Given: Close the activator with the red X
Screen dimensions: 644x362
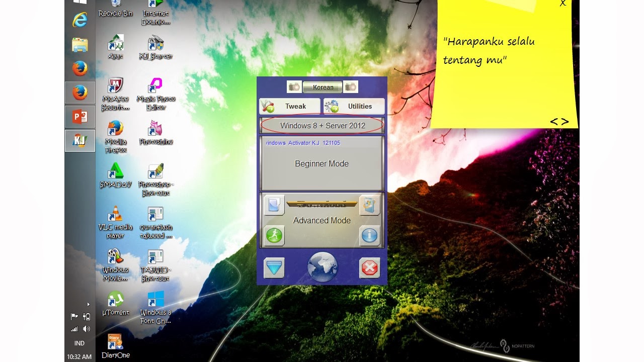Looking at the screenshot, I should tap(370, 268).
